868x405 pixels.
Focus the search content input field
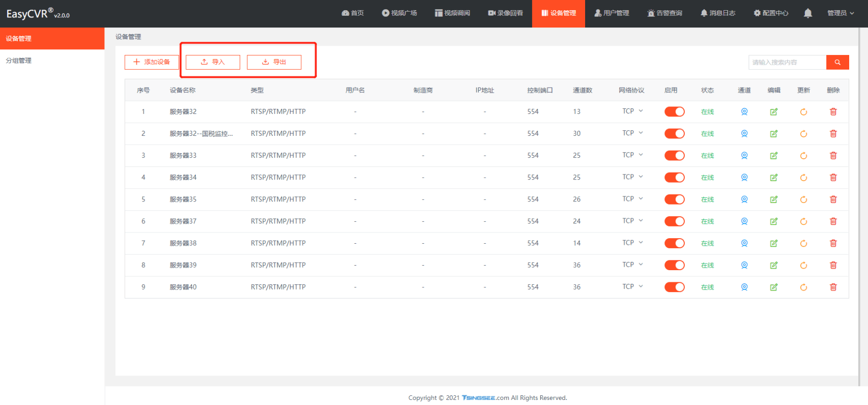787,62
